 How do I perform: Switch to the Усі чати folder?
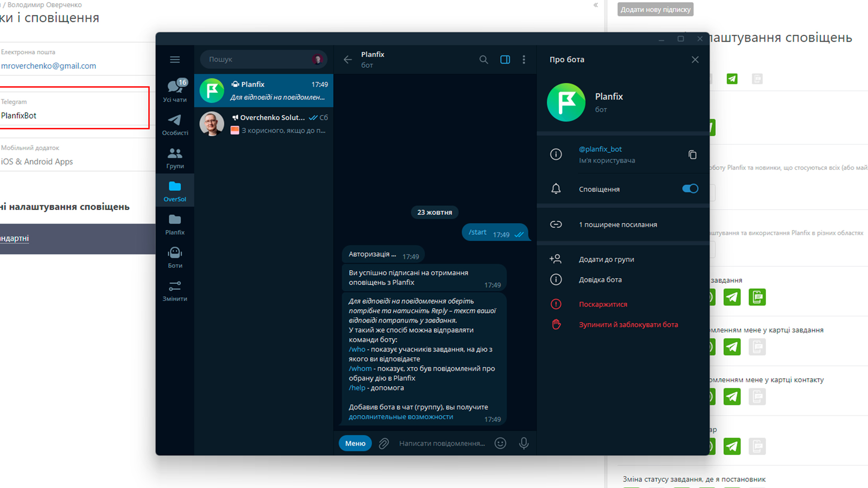[175, 90]
